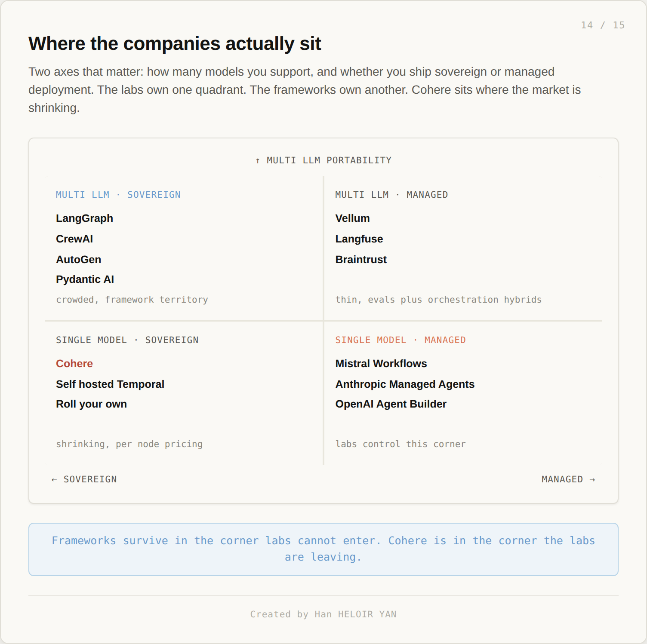Click the slide page counter 14 / 15
Screen dimensions: 647x644
point(603,25)
